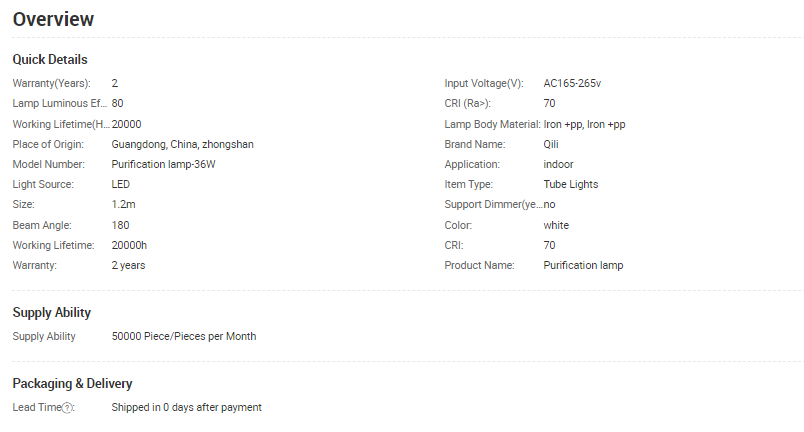Click Guangdong, China, zhongshan origin value
The height and width of the screenshot is (432, 804).
(183, 145)
